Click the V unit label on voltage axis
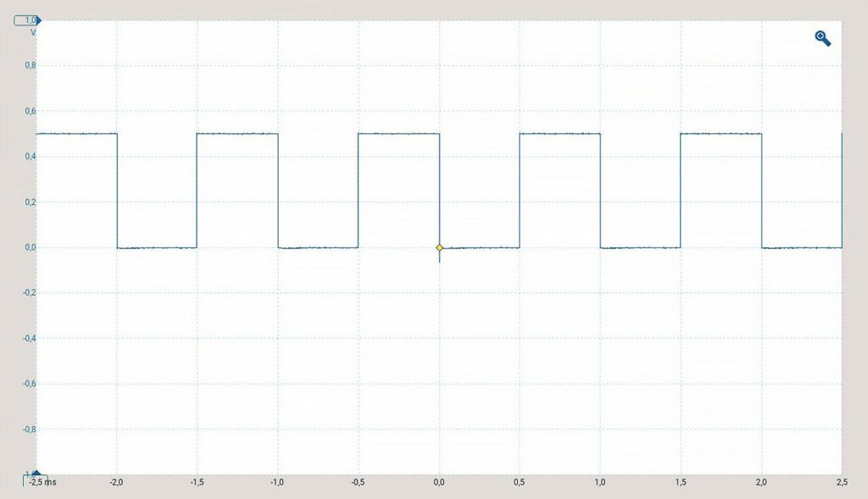 [33, 32]
